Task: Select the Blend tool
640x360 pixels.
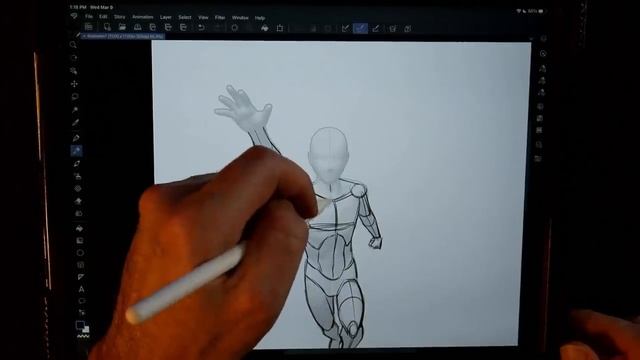Action: (78, 213)
